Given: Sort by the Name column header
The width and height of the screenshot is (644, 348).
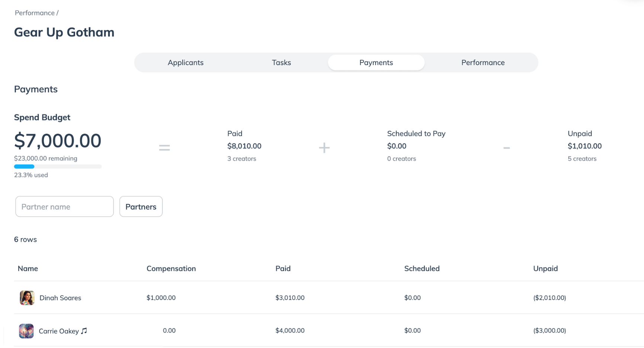Looking at the screenshot, I should coord(28,269).
